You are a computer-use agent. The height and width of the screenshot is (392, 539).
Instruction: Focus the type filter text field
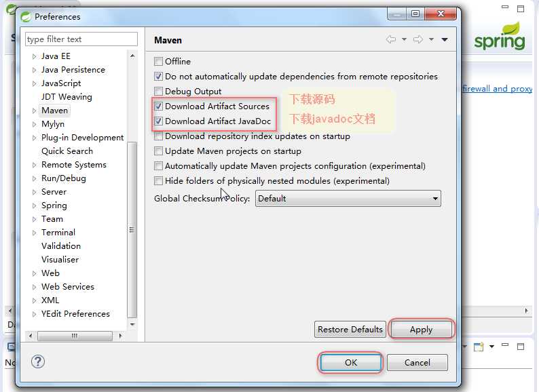81,39
